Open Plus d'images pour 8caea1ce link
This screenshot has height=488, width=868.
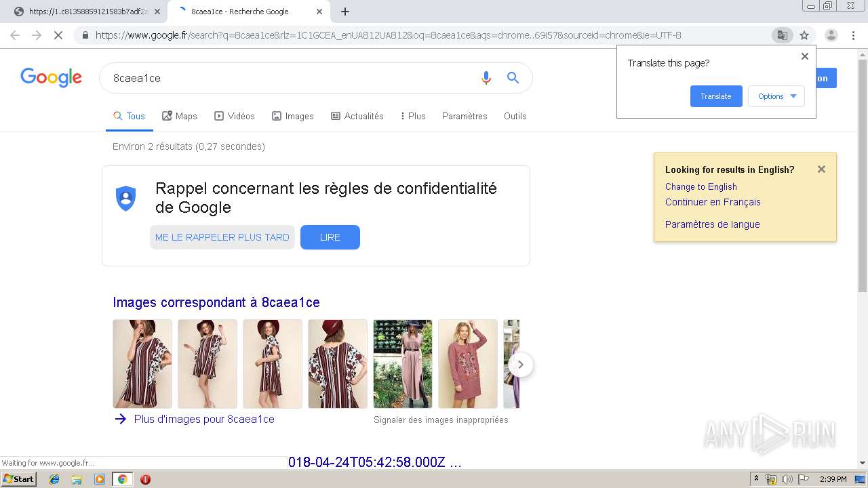click(204, 419)
